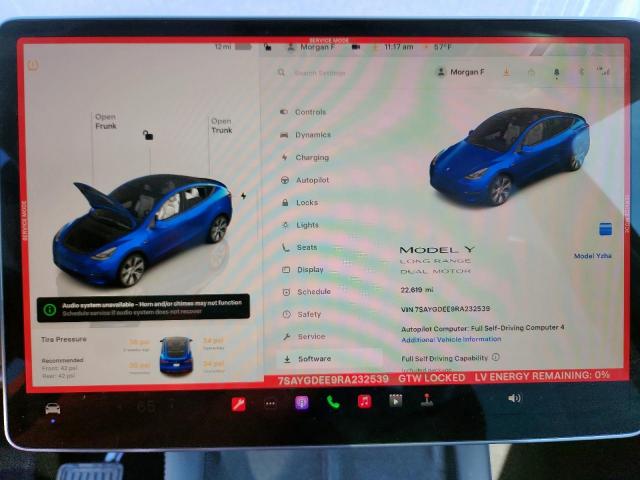Tap the 12 mi battery range indicator
The width and height of the screenshot is (640, 480).
click(x=233, y=47)
